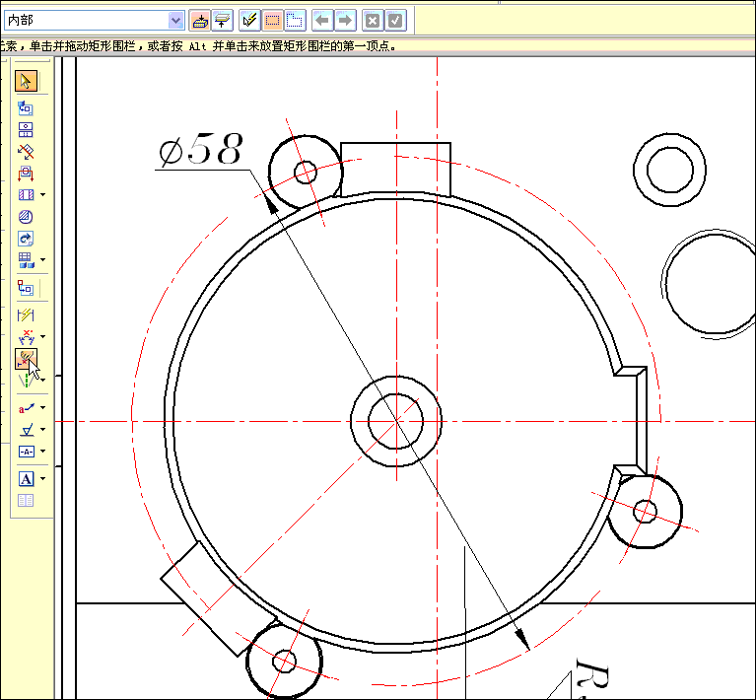Expand the center line tool flyout arrow
The image size is (756, 700).
(44, 381)
